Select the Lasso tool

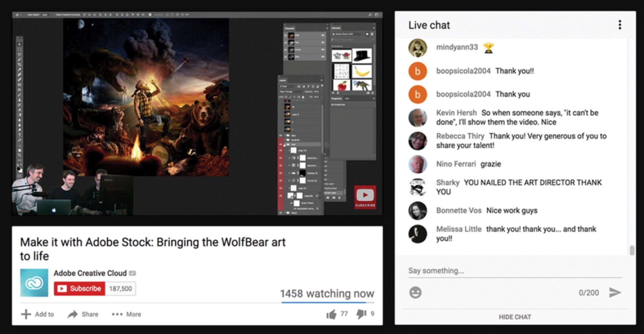pyautogui.click(x=19, y=54)
